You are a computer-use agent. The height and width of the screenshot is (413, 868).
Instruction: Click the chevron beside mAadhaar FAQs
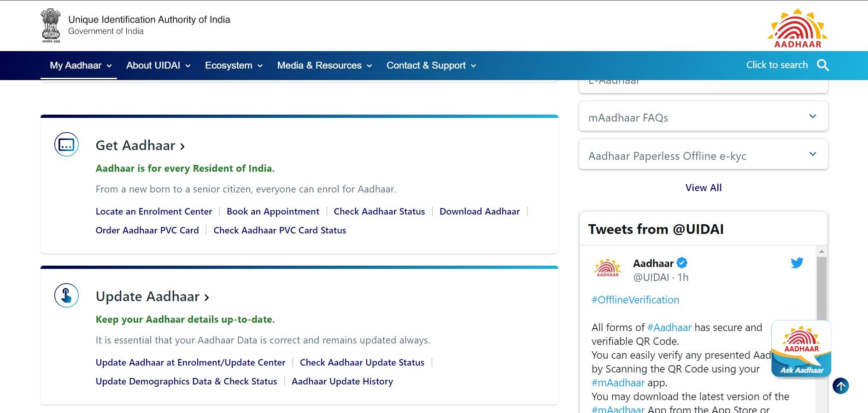pyautogui.click(x=813, y=116)
